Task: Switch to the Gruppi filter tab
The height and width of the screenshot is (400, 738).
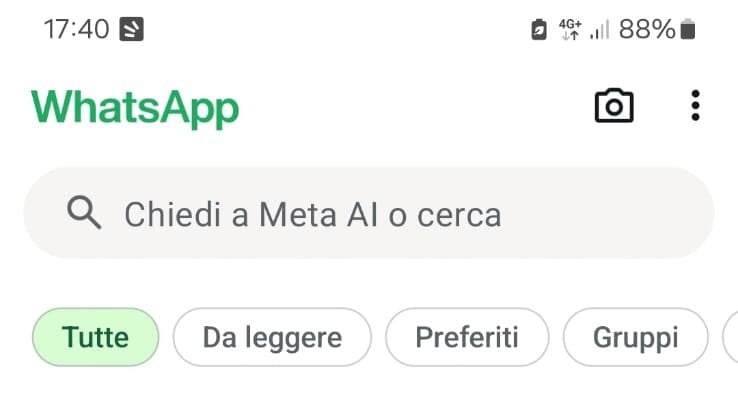Action: (635, 337)
